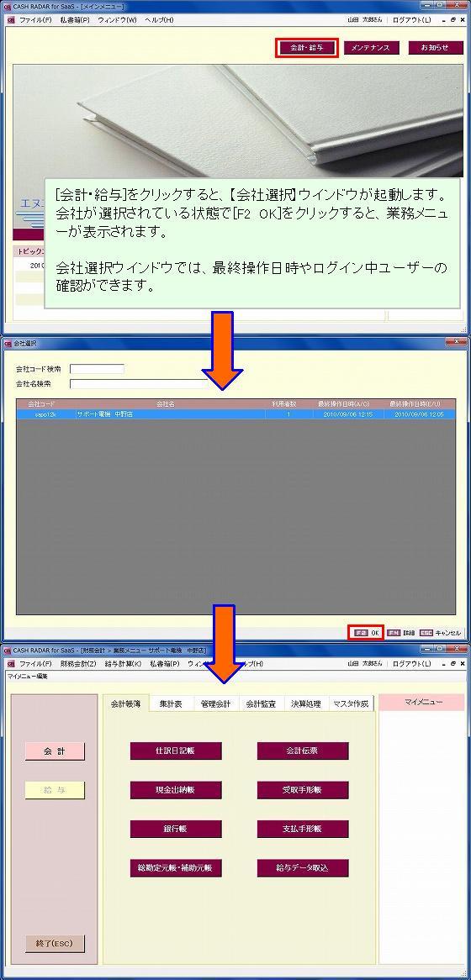The height and width of the screenshot is (980, 471).
Task: Switch to the 管理会計 tab
Action: coord(216,703)
